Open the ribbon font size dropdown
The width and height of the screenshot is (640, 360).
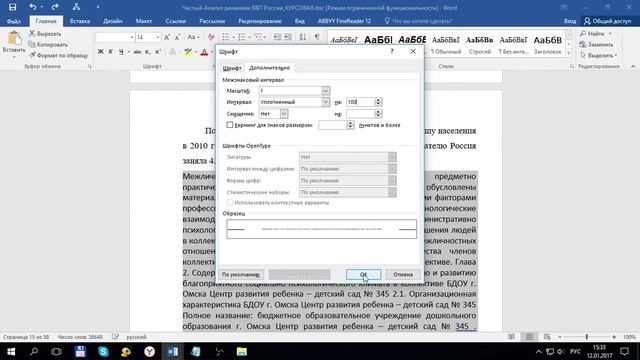(x=158, y=38)
